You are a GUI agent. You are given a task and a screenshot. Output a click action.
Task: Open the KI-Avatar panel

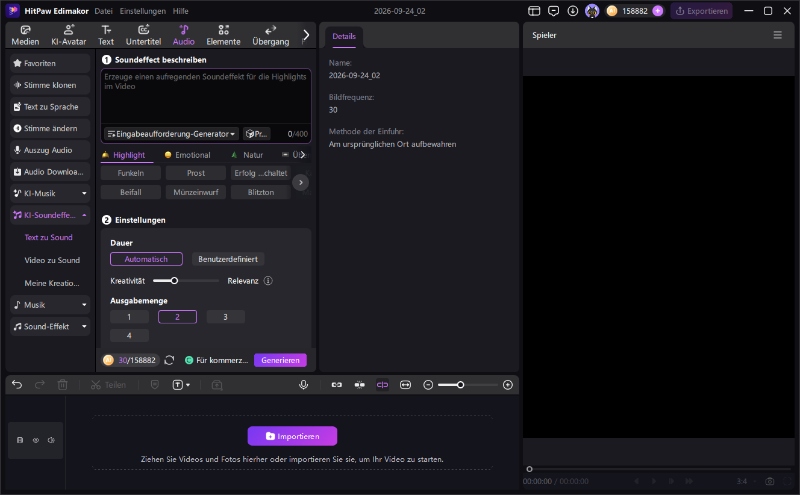point(68,35)
